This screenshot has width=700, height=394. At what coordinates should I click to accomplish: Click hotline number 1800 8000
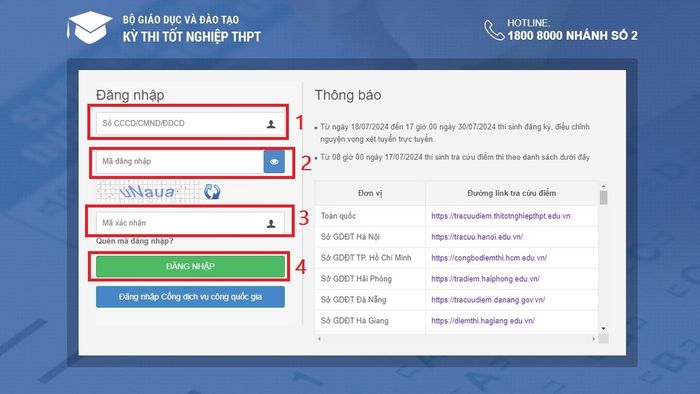click(x=572, y=36)
